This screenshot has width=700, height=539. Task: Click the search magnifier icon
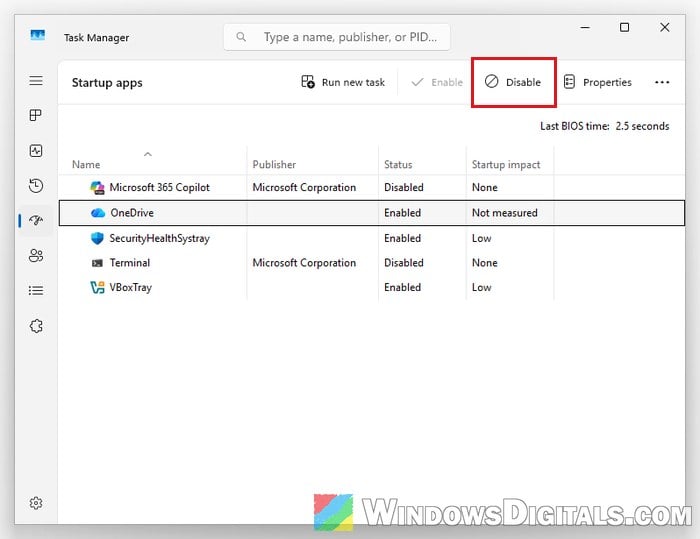tap(241, 37)
